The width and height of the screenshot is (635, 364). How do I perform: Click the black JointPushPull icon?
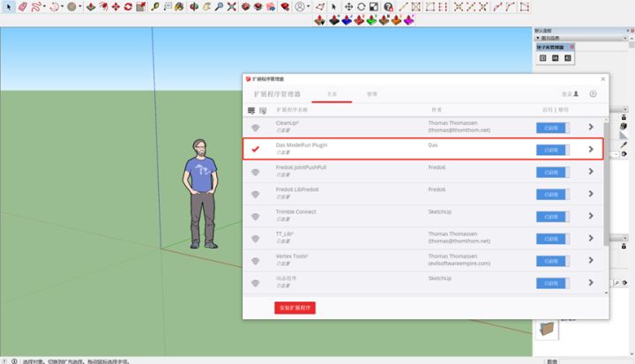pos(334,20)
